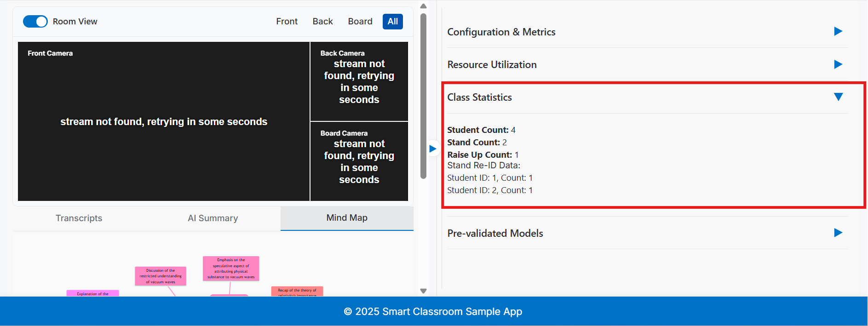Toggle the Room View switch
Image resolution: width=868 pixels, height=326 pixels.
[35, 22]
